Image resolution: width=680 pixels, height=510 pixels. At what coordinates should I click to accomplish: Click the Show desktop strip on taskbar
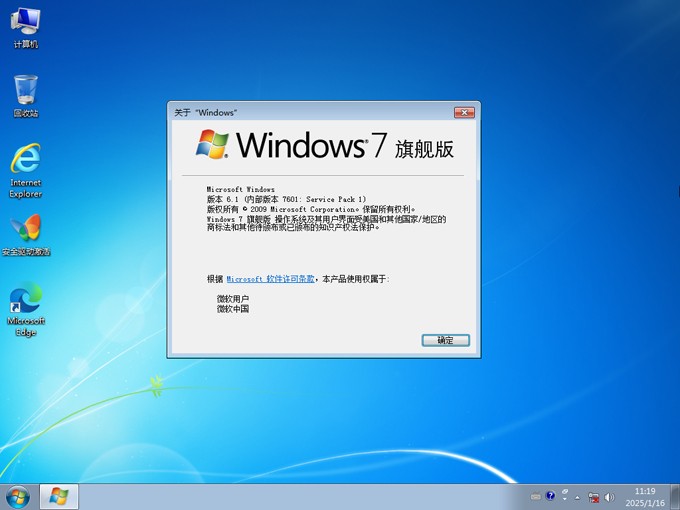click(677, 497)
